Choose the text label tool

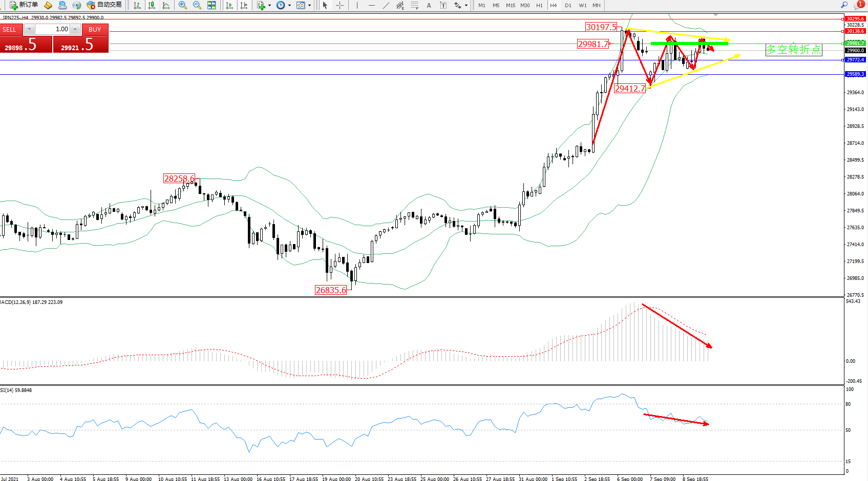(x=429, y=5)
